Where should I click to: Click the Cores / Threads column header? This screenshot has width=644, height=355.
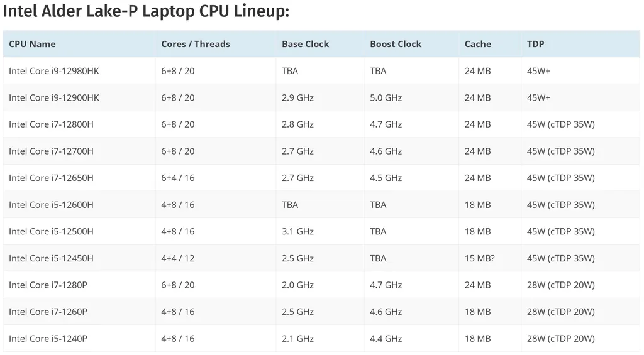(196, 44)
